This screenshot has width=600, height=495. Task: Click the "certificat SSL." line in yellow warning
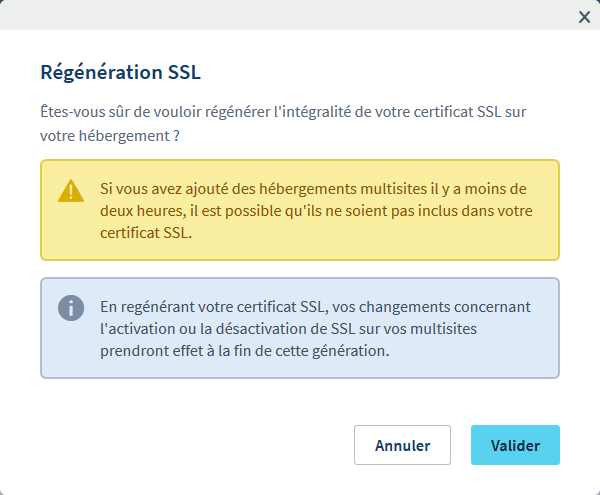pos(144,232)
